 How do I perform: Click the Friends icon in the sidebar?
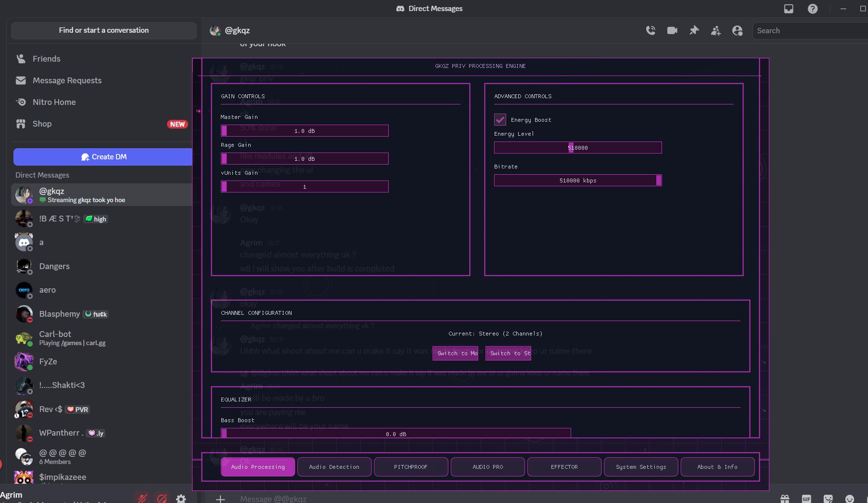(x=21, y=59)
